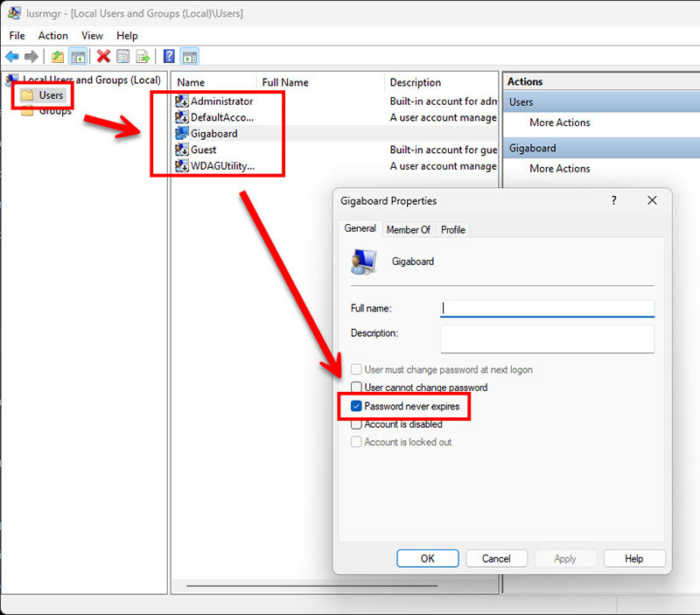
Task: Click the Help button in dialog
Action: [x=633, y=559]
